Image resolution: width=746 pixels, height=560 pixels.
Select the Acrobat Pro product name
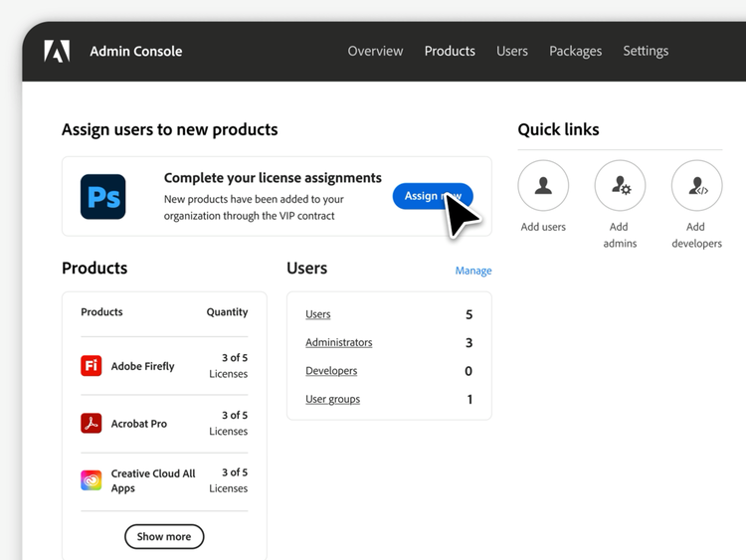[x=139, y=424]
